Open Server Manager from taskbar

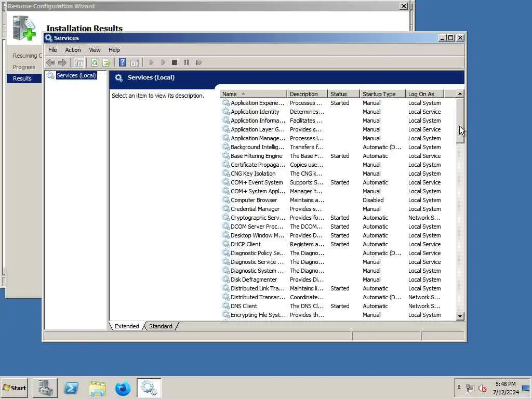coord(45,388)
